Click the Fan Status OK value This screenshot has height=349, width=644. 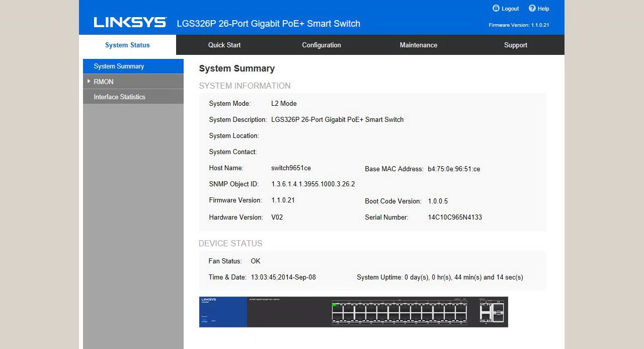256,261
